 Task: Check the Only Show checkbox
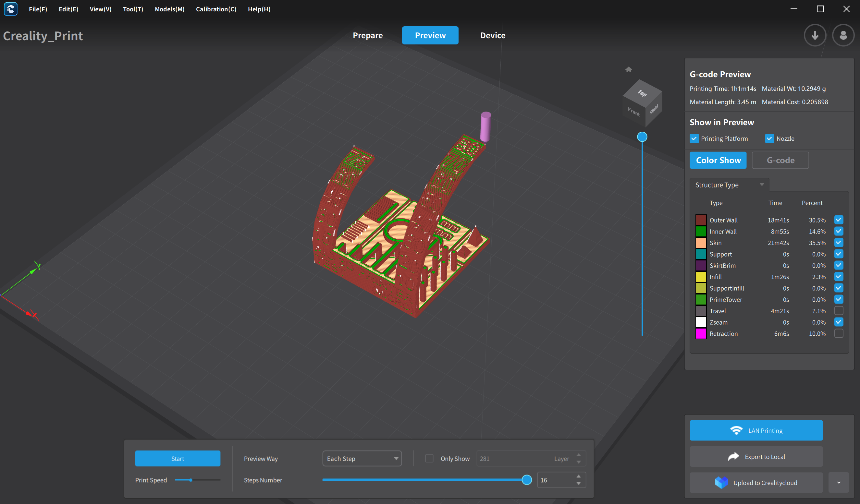429,458
